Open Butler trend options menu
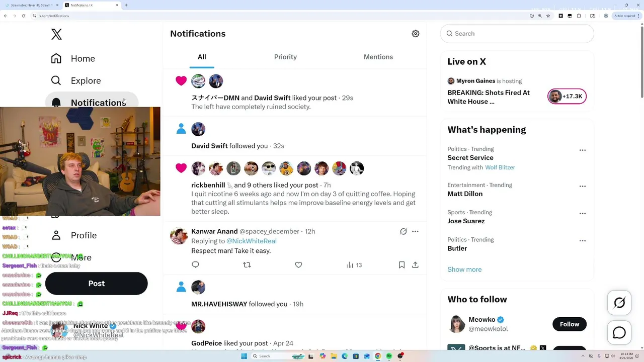 click(x=582, y=241)
